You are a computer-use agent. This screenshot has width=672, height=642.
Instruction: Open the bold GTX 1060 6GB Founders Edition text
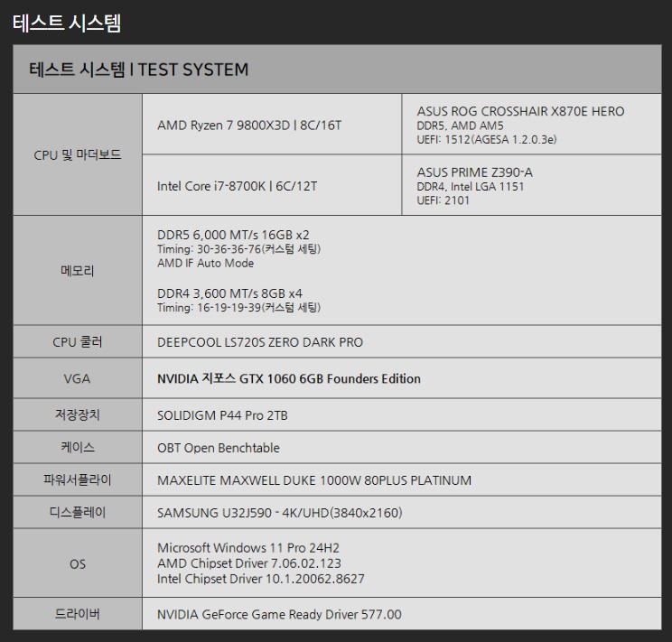(x=289, y=379)
